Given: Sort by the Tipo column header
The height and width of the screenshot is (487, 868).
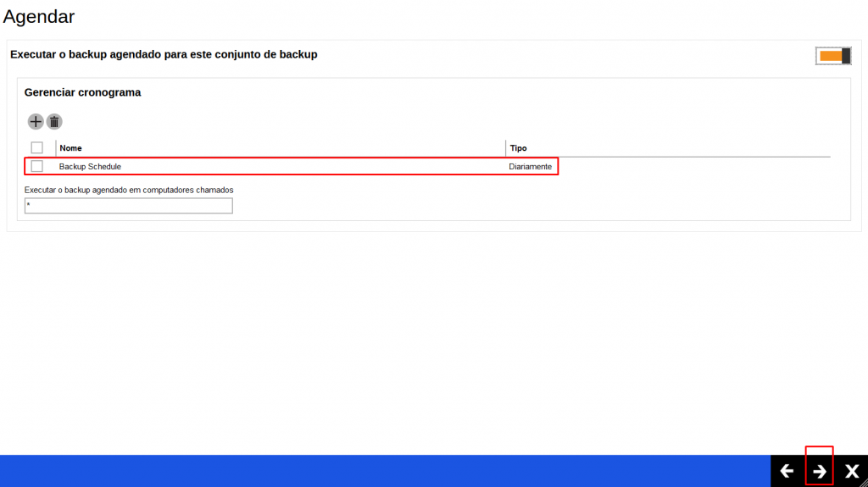Looking at the screenshot, I should (518, 148).
